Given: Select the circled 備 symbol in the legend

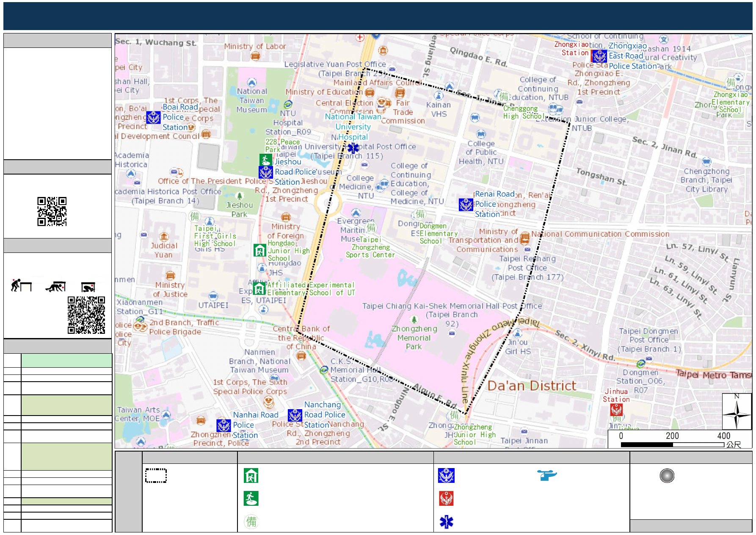Looking at the screenshot, I should (x=251, y=521).
